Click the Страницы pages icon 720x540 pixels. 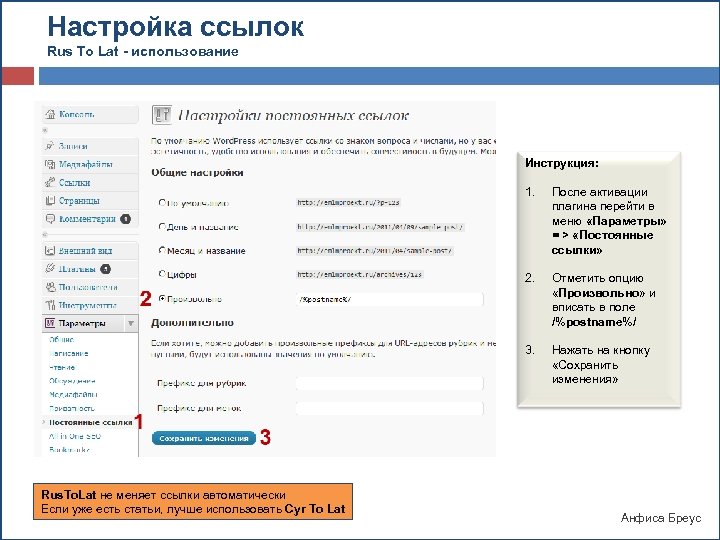[50, 201]
